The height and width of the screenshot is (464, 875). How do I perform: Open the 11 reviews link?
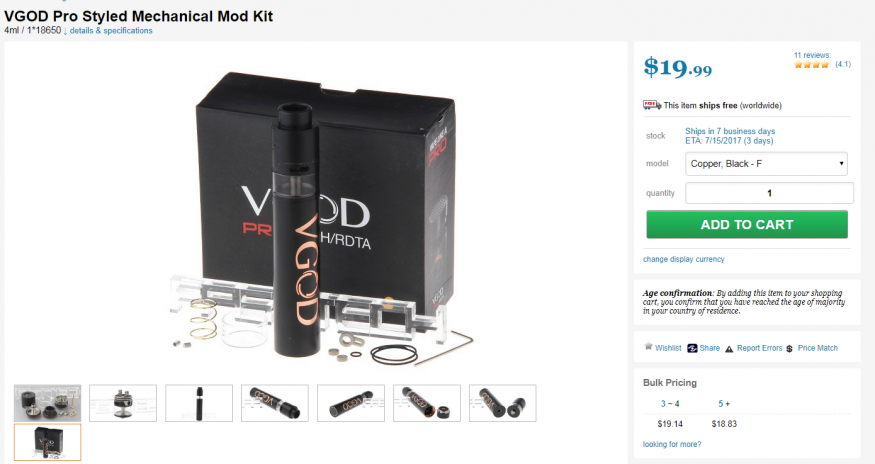pyautogui.click(x=812, y=55)
